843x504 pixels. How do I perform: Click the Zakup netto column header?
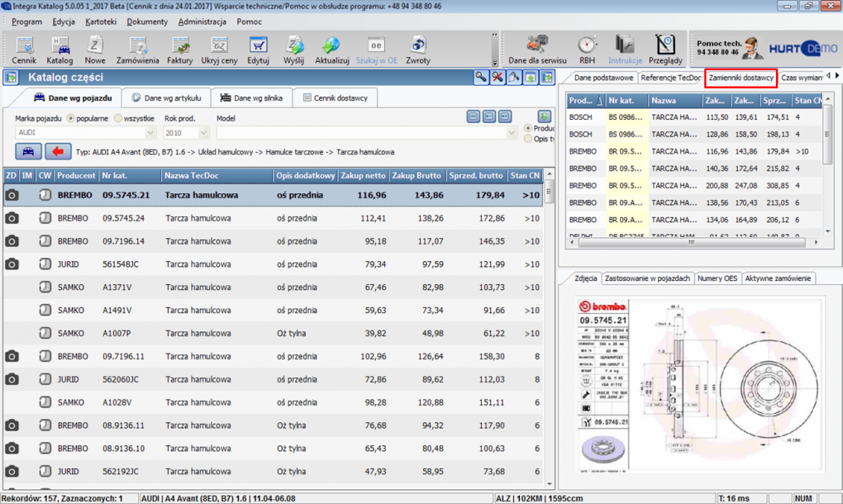(363, 176)
